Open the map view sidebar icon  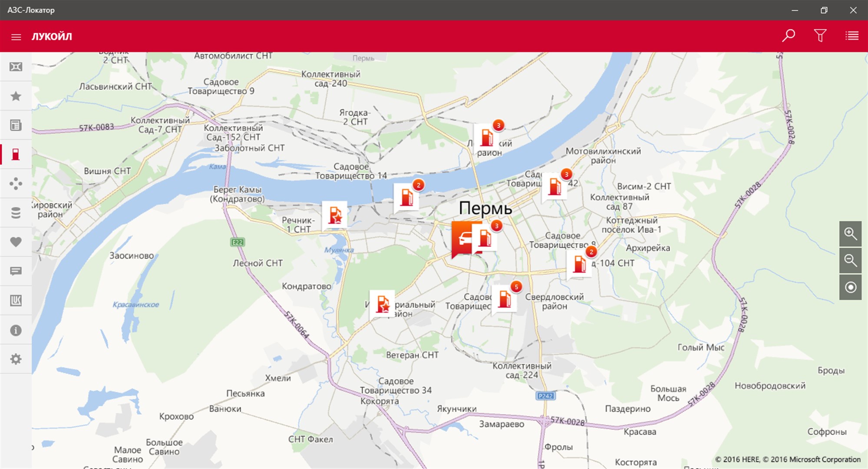[16, 66]
